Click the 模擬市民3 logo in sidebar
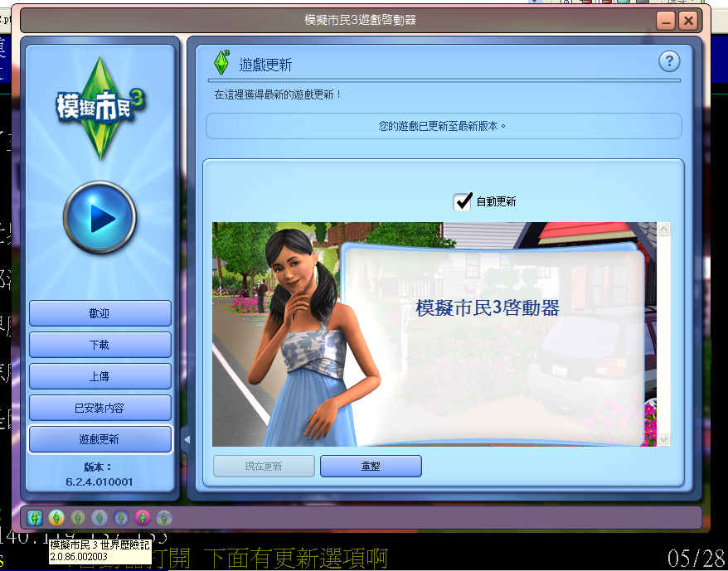 100,108
